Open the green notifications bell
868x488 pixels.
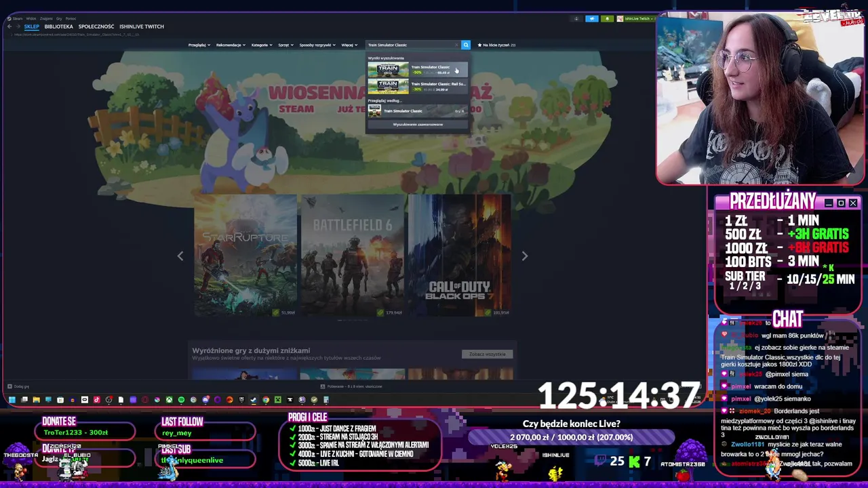[607, 18]
